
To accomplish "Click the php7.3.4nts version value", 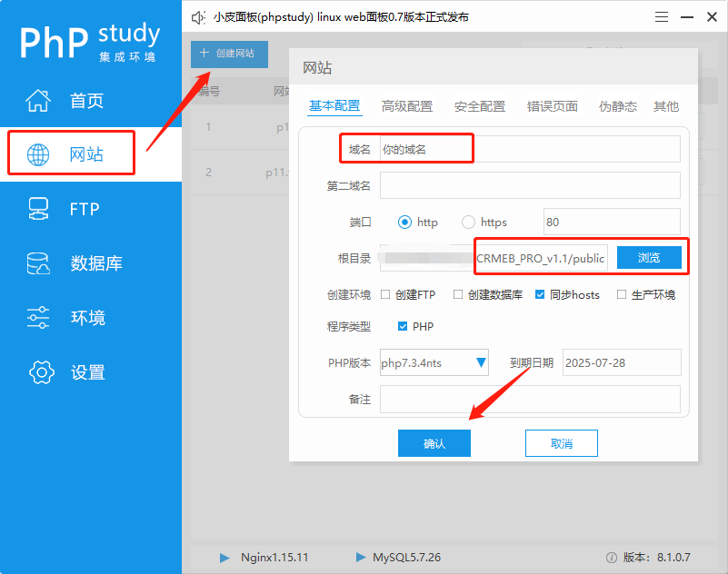I will pos(412,363).
